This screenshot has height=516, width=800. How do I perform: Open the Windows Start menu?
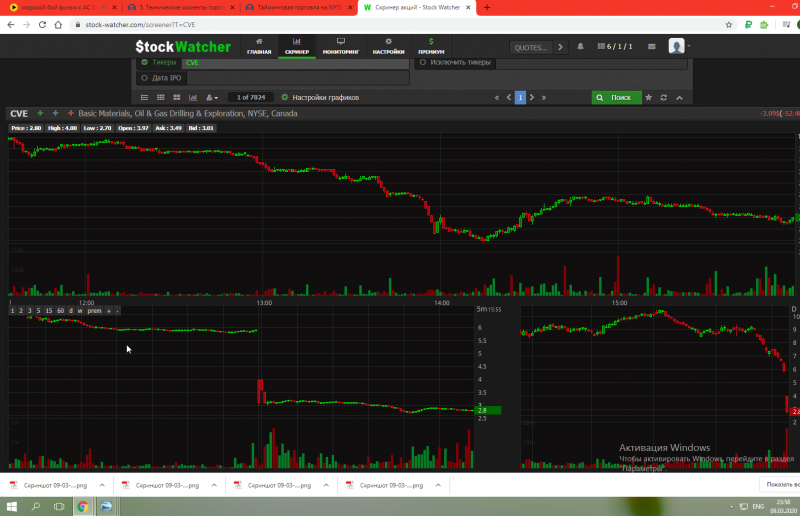[11, 506]
